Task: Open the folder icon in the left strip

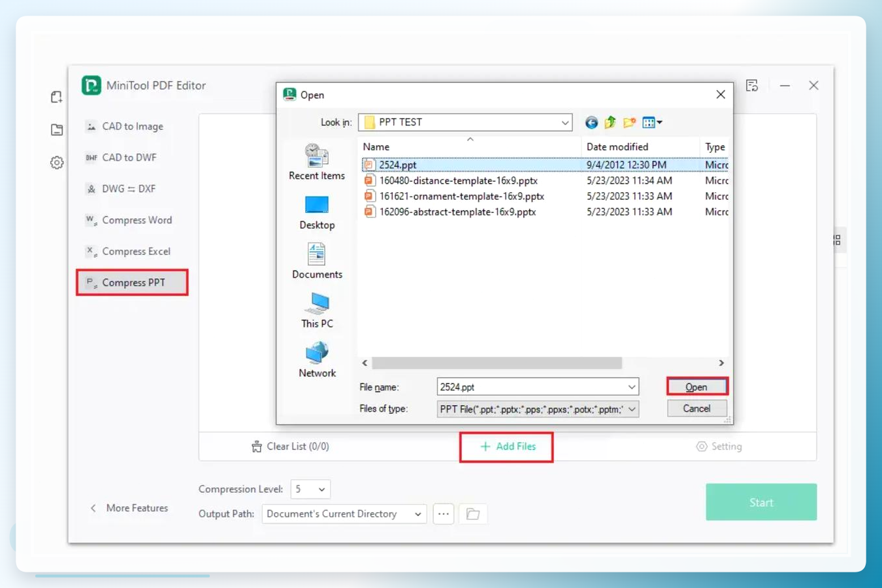Action: point(57,129)
